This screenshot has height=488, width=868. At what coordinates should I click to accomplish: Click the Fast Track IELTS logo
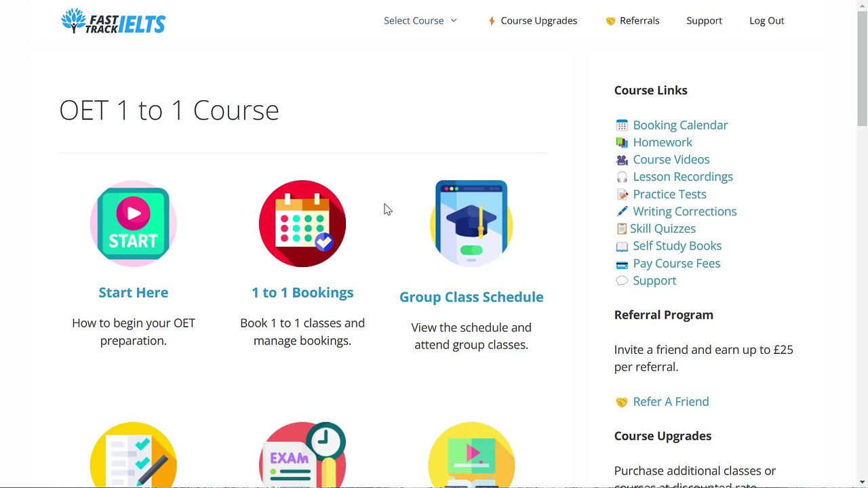[x=113, y=21]
